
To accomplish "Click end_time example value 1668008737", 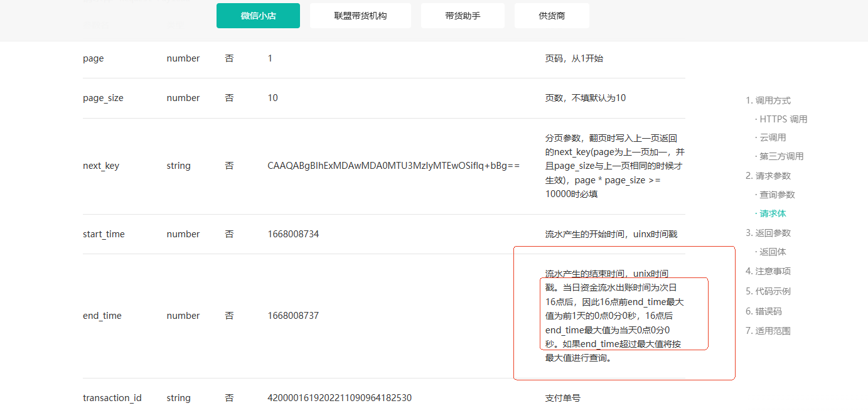I will 293,316.
